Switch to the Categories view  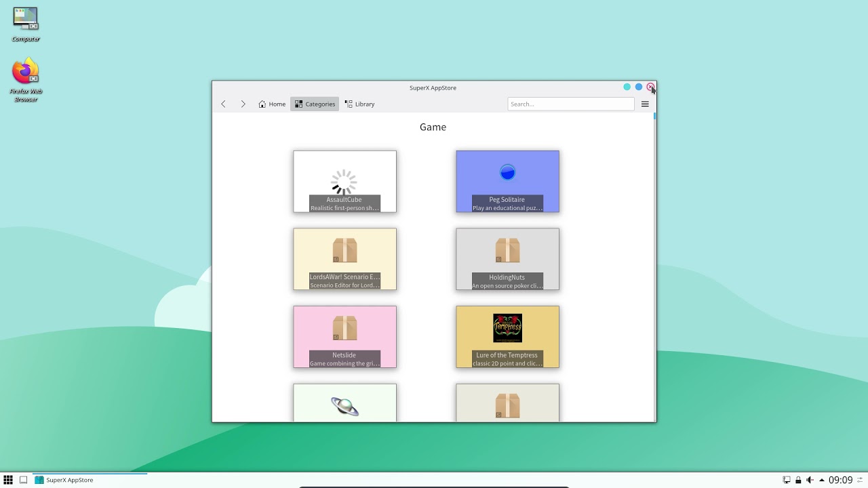pyautogui.click(x=315, y=104)
